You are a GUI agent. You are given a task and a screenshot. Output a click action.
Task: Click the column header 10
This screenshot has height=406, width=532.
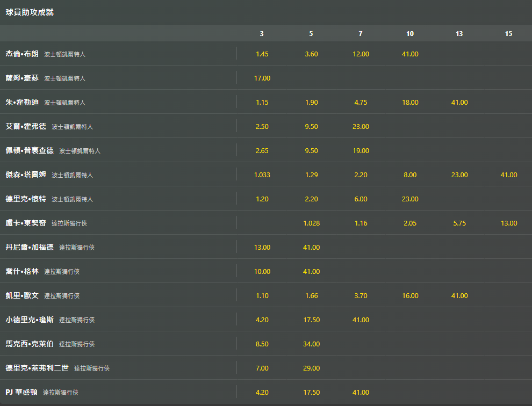[410, 34]
